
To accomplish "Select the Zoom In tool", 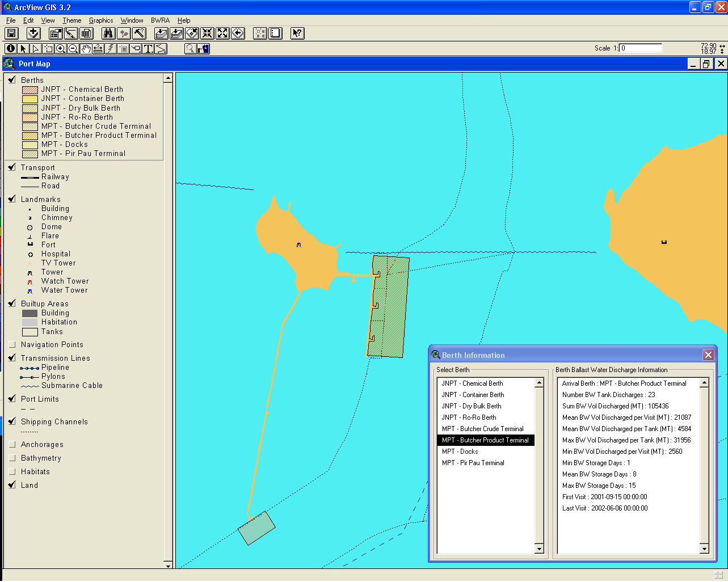I will [x=61, y=49].
